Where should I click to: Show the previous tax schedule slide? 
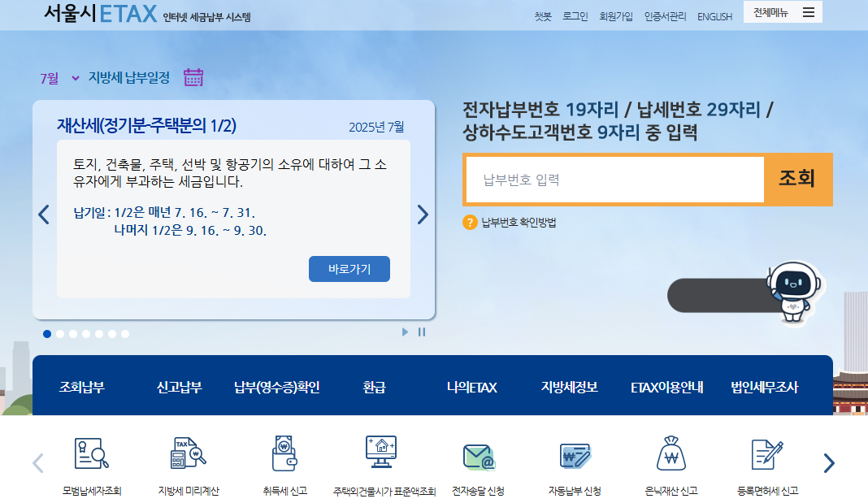[44, 215]
